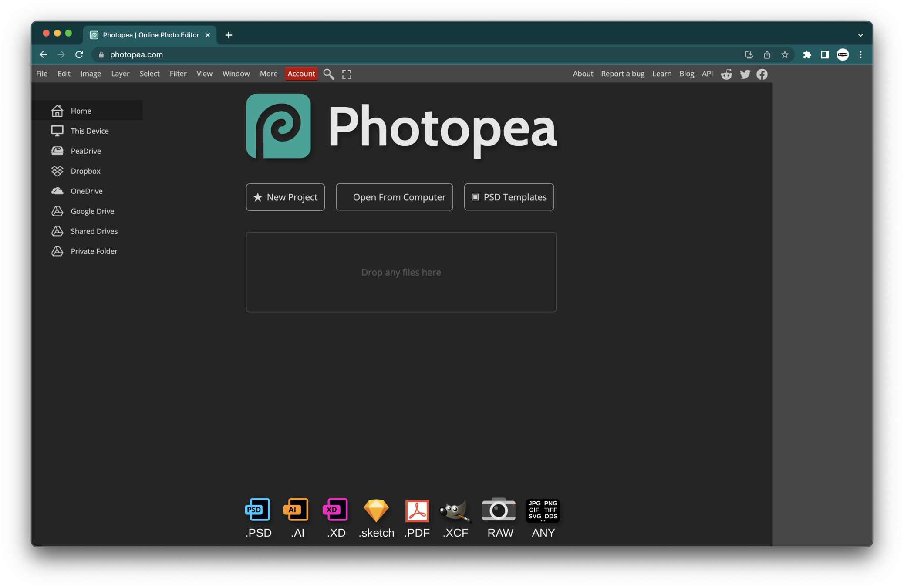Expand the browser tab list chevron
The height and width of the screenshot is (588, 904).
tap(860, 35)
